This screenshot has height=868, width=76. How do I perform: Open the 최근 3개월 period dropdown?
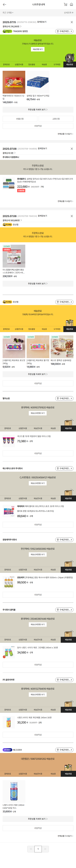click(x=8, y=12)
